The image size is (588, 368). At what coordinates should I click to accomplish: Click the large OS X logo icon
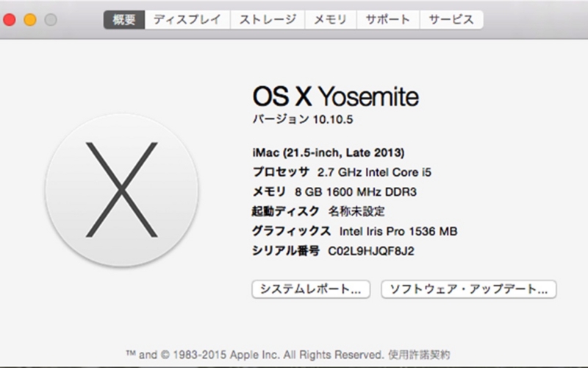[122, 190]
